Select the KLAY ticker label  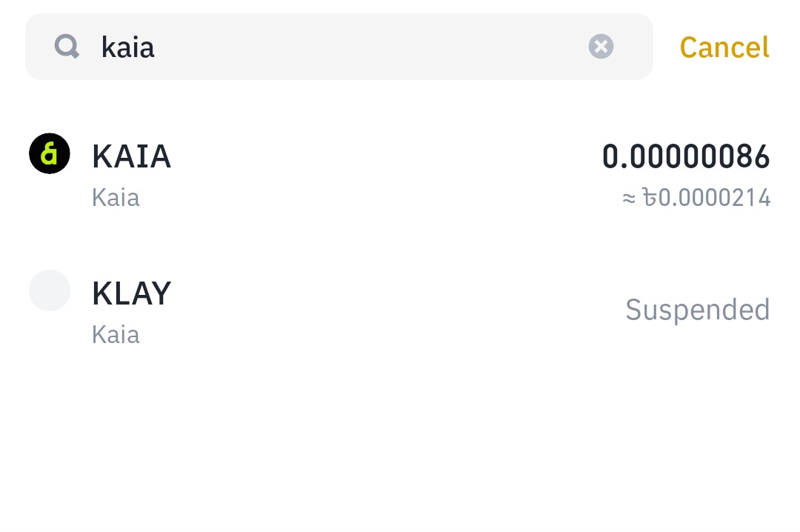pyautogui.click(x=131, y=293)
